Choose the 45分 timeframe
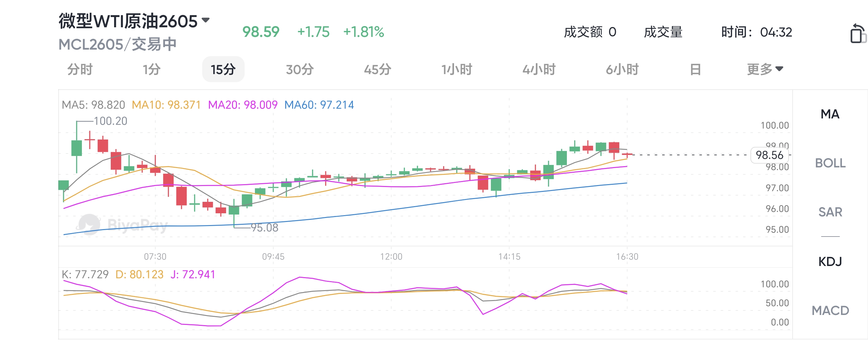Viewport: 868px width, 350px height. click(x=377, y=69)
